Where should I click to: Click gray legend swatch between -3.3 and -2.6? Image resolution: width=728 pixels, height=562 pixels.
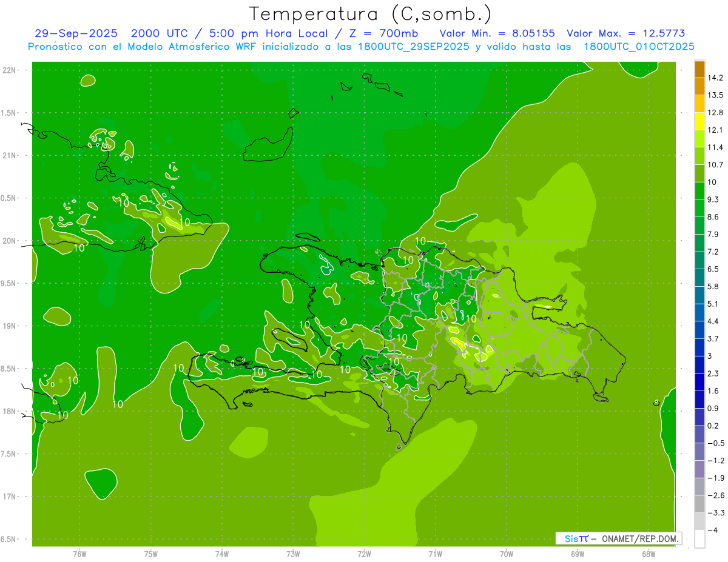[699, 504]
